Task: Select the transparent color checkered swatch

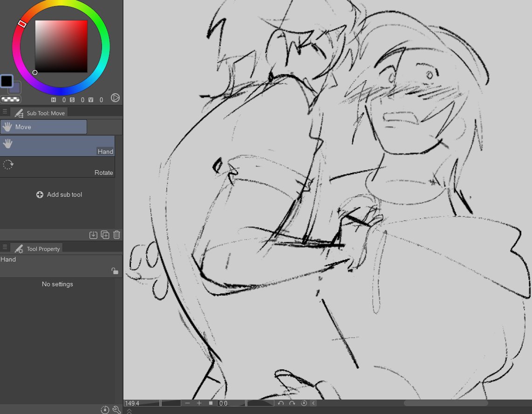Action: (11, 99)
